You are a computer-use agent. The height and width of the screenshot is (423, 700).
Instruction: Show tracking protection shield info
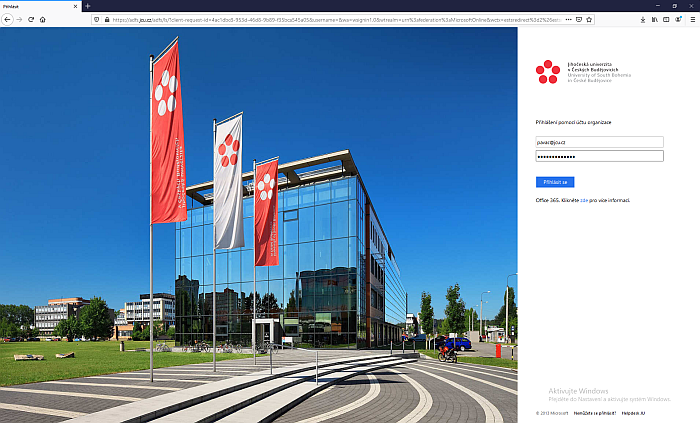pos(97,20)
